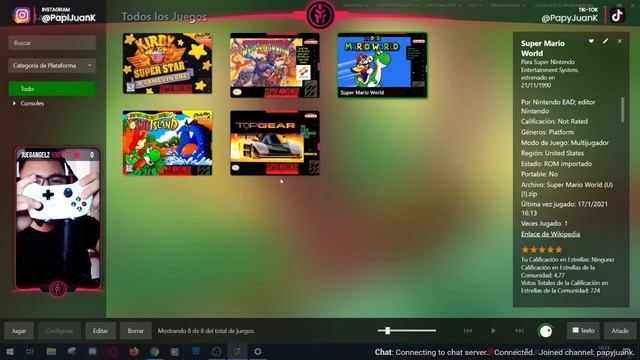Click the 'Calificación: Not Rated' text
The width and height of the screenshot is (640, 360).
tap(554, 121)
